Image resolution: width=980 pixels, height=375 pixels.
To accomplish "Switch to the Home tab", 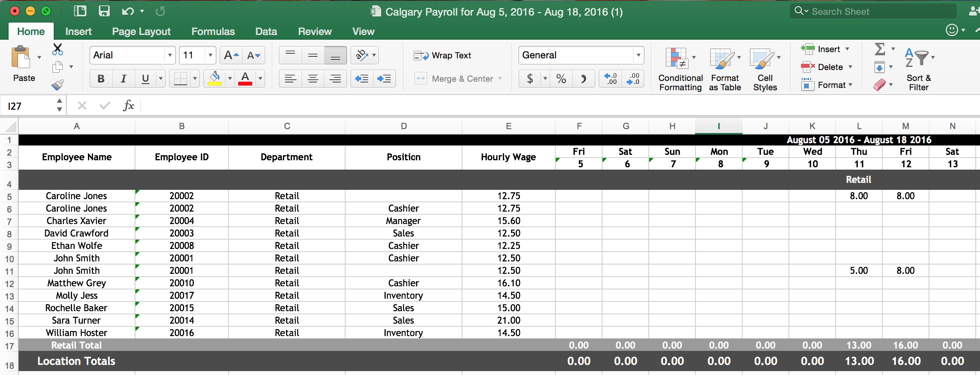I will tap(31, 31).
